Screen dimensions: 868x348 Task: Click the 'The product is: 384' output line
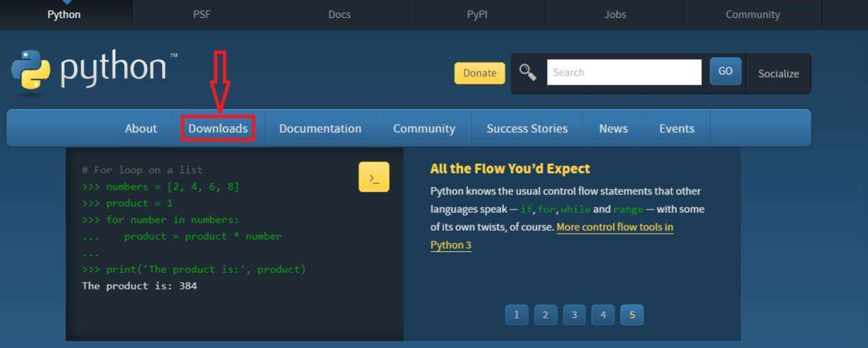[x=140, y=285]
